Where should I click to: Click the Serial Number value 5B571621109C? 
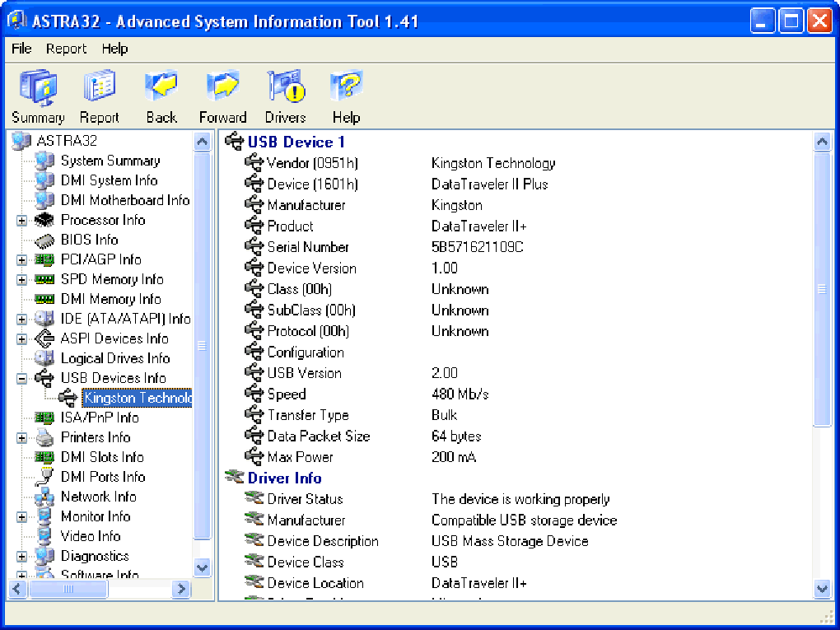pos(478,247)
